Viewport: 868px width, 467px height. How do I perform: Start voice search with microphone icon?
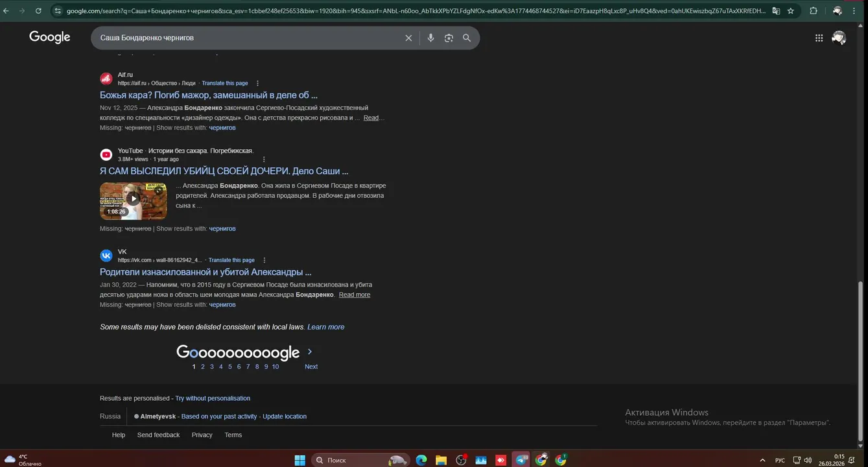pyautogui.click(x=430, y=38)
